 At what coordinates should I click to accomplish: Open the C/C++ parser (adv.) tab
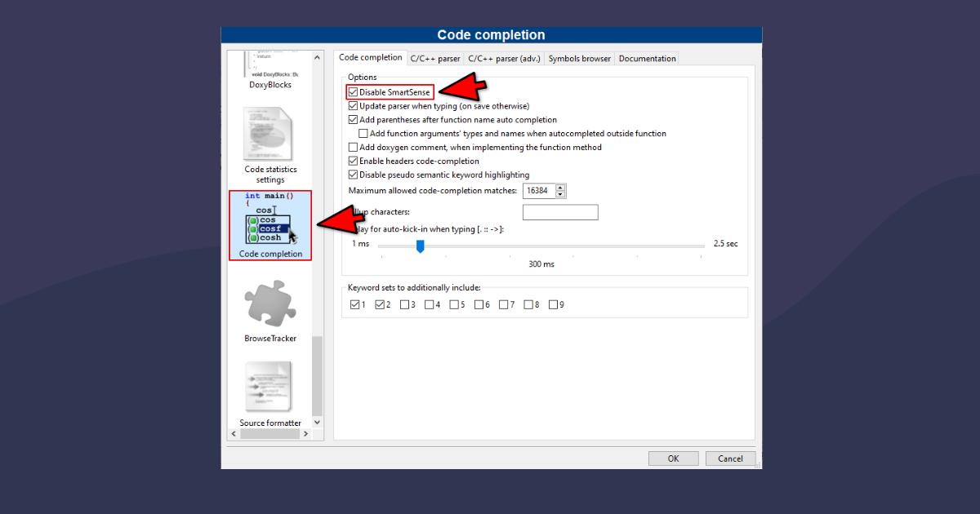[x=504, y=58]
